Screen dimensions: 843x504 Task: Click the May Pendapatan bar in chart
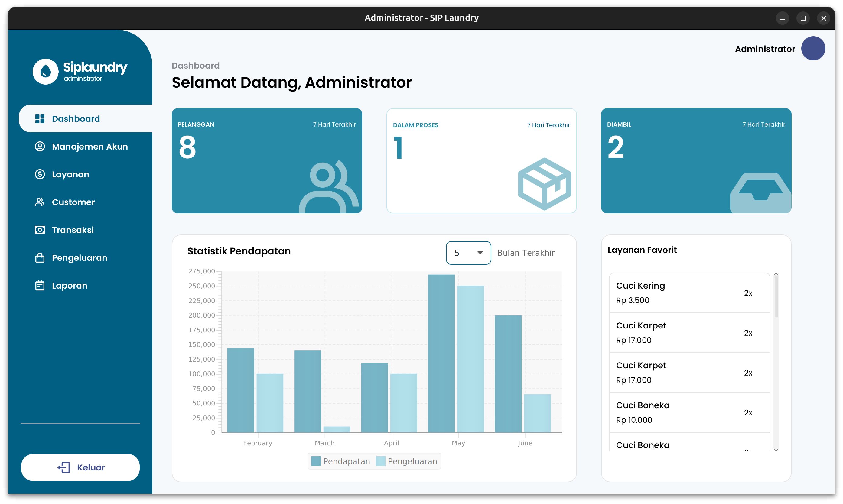coord(441,353)
